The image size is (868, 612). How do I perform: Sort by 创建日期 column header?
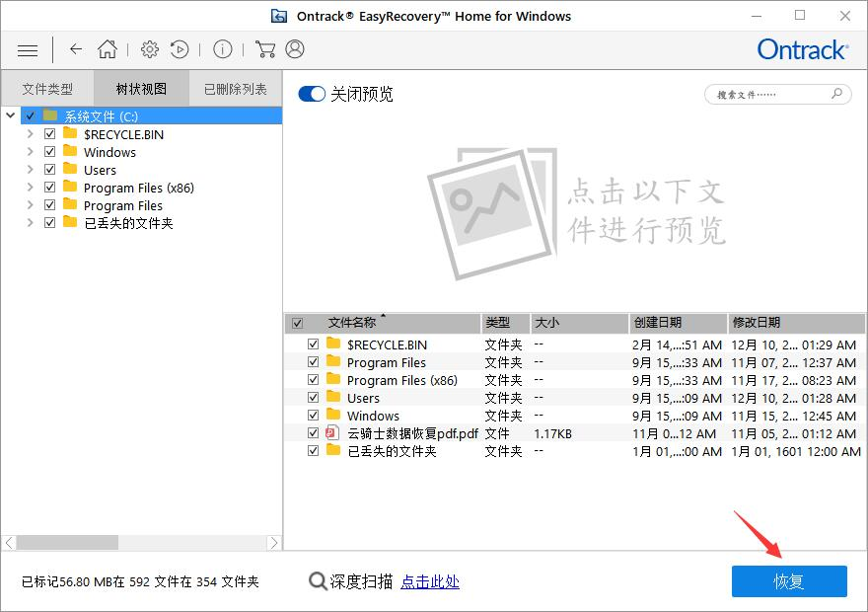click(x=679, y=323)
